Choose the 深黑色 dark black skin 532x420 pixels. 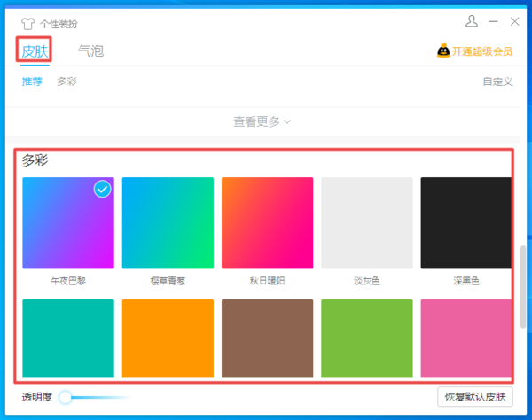[465, 222]
